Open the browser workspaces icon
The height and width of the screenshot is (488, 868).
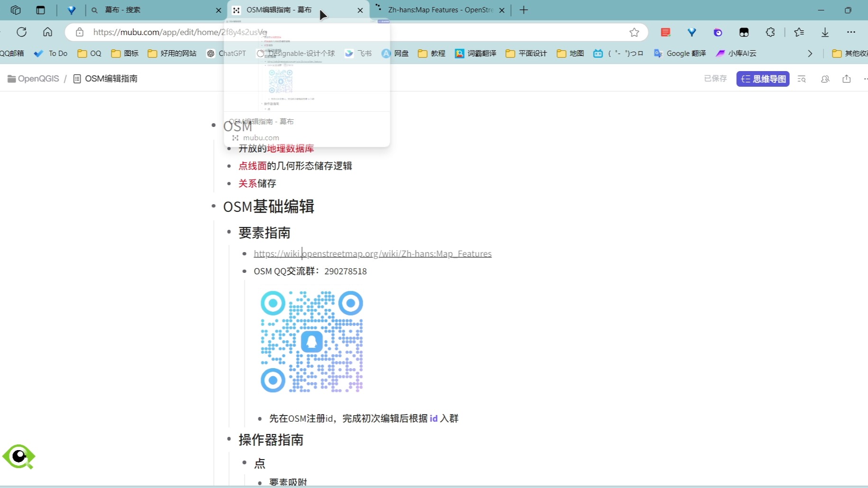pyautogui.click(x=16, y=10)
